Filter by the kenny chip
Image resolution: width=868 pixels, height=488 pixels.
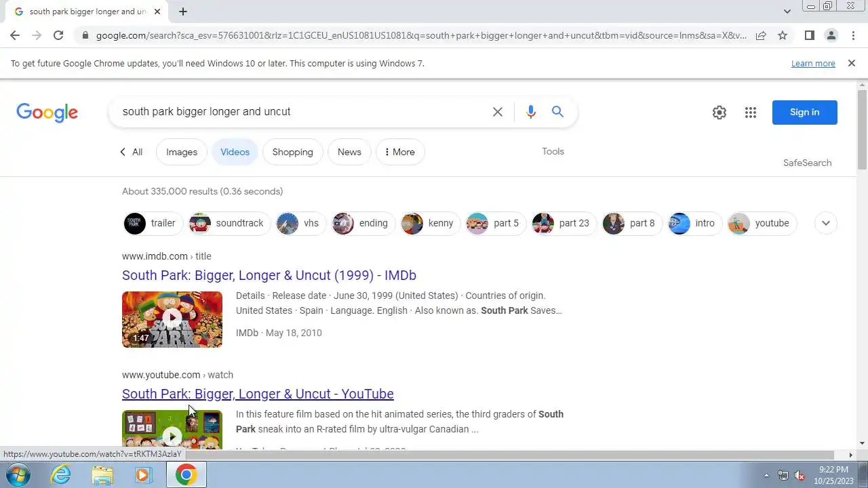coord(430,223)
